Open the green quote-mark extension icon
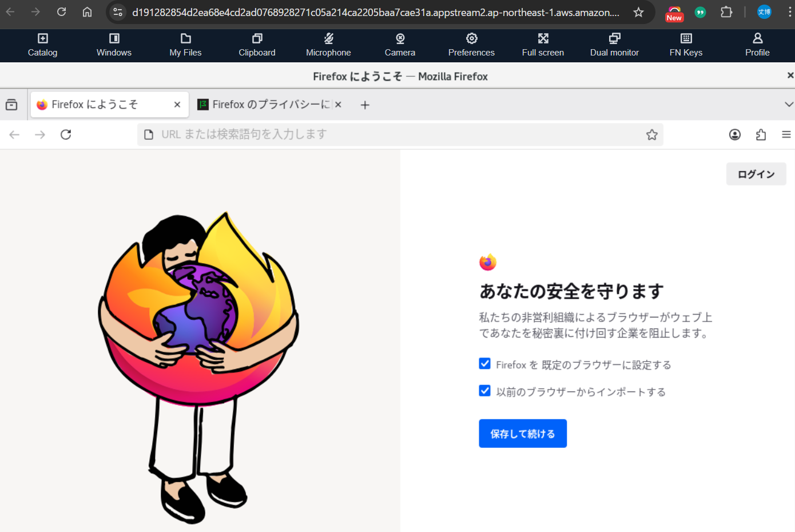This screenshot has width=795, height=532. coord(700,12)
